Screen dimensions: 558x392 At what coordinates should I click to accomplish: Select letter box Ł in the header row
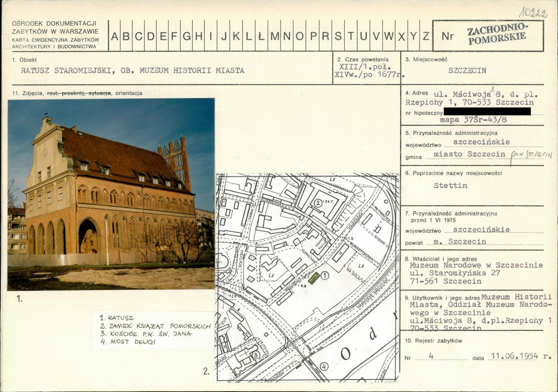tap(262, 36)
